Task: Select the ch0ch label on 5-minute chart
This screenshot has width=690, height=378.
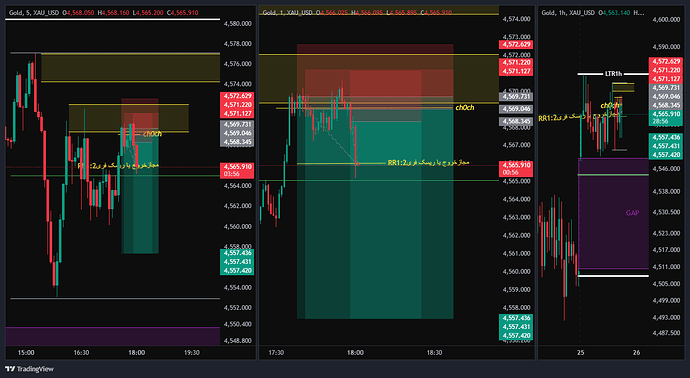Action: click(x=152, y=134)
